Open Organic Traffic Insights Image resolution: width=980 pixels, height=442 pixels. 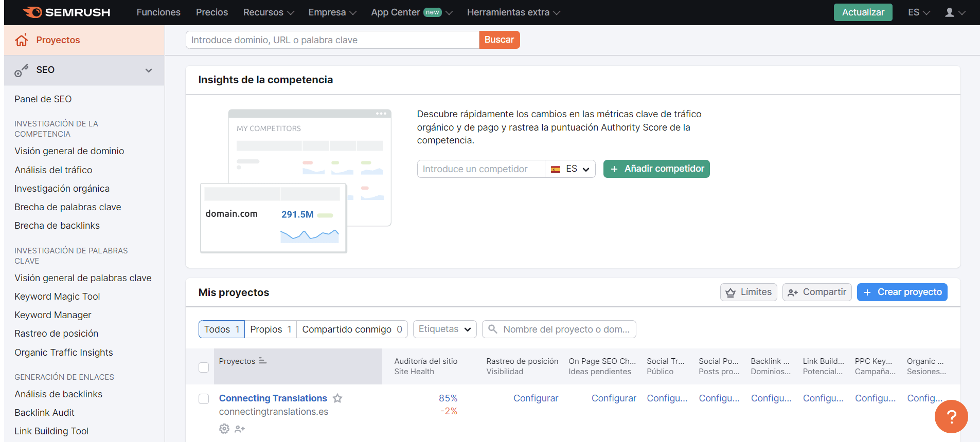[64, 353]
